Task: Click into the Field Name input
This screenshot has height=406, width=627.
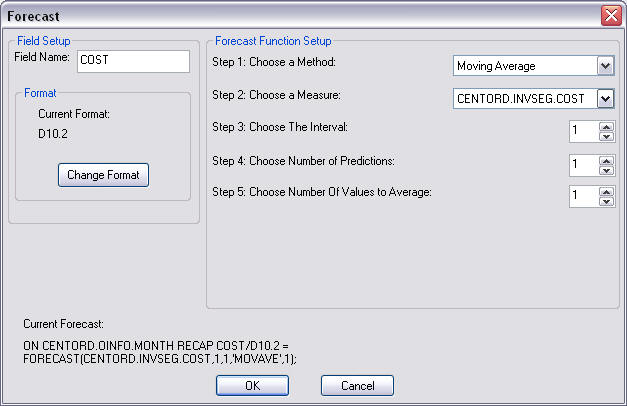Action: tap(133, 61)
